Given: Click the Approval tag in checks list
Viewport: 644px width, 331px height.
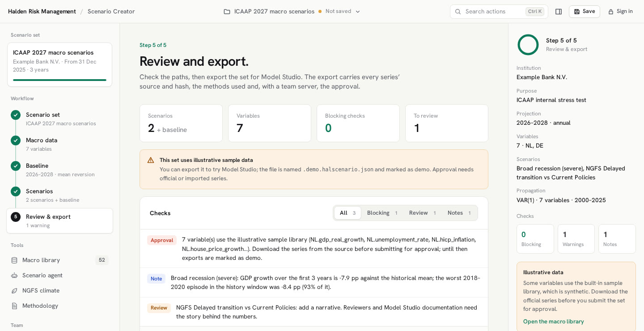Looking at the screenshot, I should (162, 240).
